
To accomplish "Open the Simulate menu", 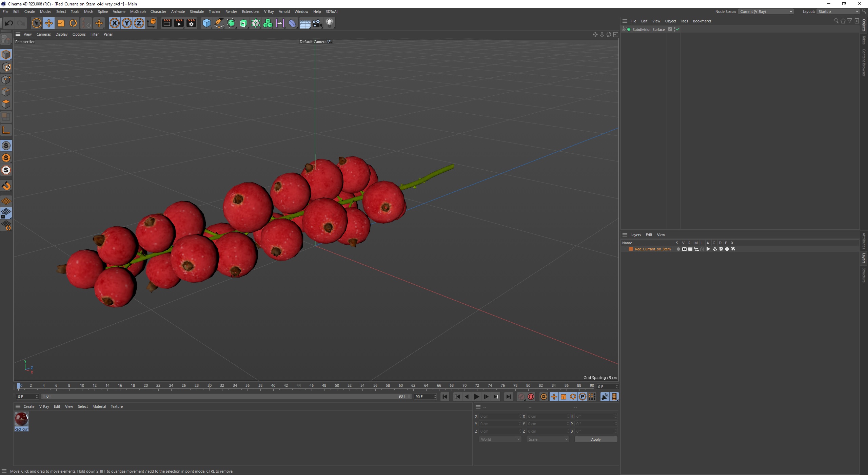I will coord(197,11).
